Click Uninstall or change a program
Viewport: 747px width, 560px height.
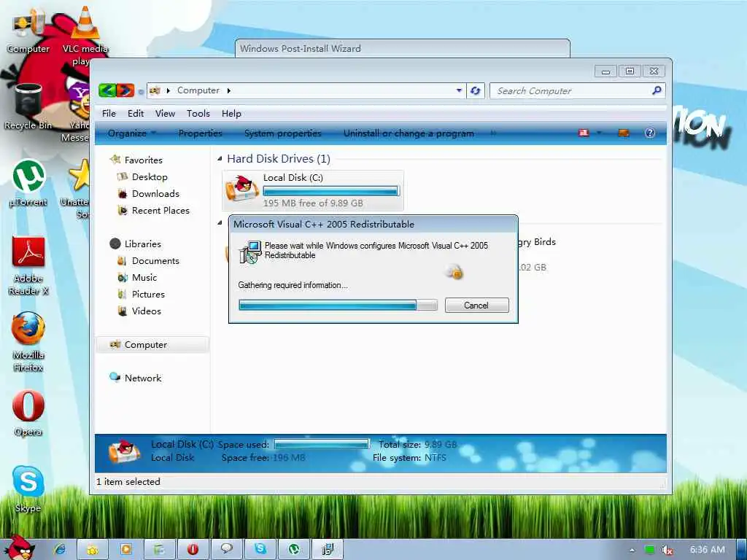click(409, 133)
